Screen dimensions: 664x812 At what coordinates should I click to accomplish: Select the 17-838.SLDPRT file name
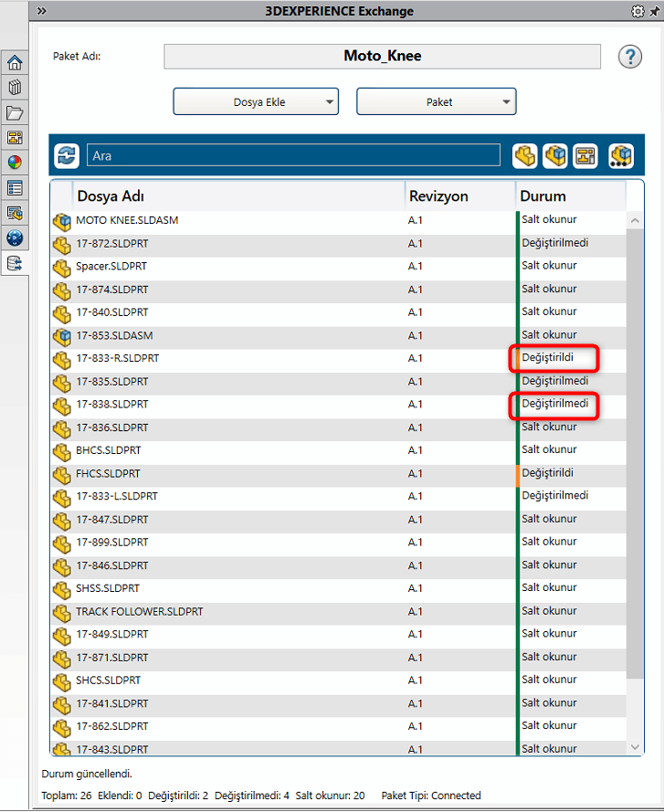point(111,405)
